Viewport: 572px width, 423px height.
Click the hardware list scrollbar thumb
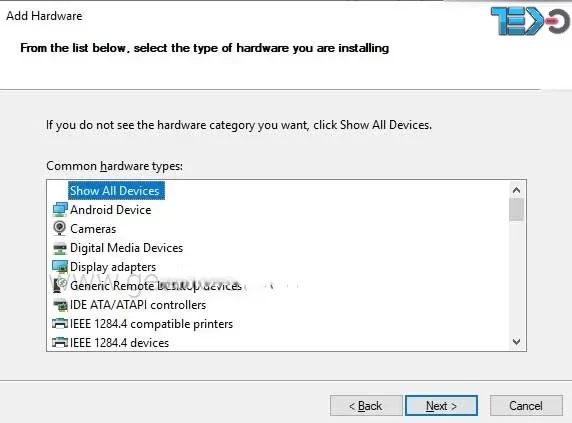pos(516,209)
